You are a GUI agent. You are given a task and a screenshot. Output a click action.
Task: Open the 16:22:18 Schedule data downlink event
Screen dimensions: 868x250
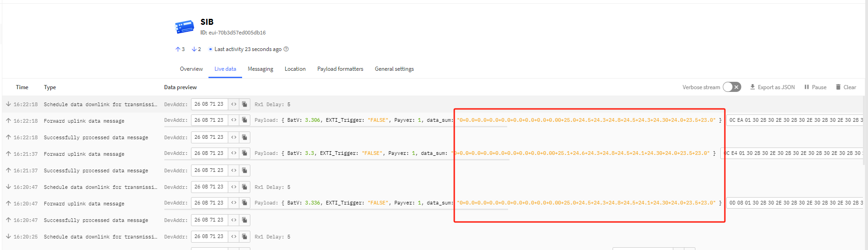tap(433, 104)
